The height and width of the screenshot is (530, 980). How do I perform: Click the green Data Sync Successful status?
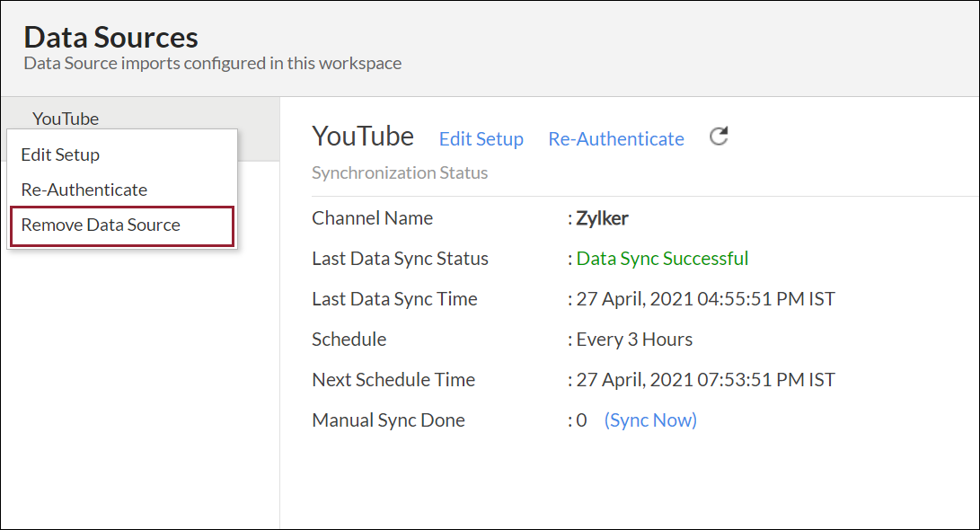662,258
